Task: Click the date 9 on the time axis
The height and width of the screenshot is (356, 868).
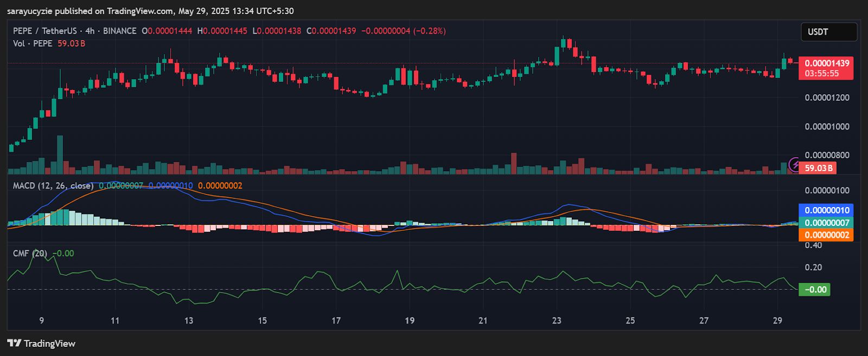Action: tap(42, 320)
